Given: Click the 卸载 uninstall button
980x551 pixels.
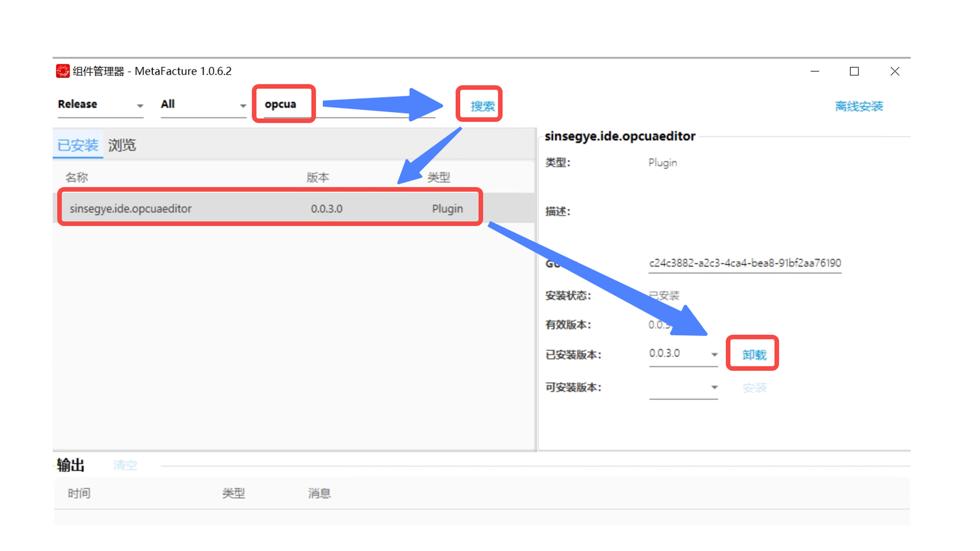Looking at the screenshot, I should (753, 355).
